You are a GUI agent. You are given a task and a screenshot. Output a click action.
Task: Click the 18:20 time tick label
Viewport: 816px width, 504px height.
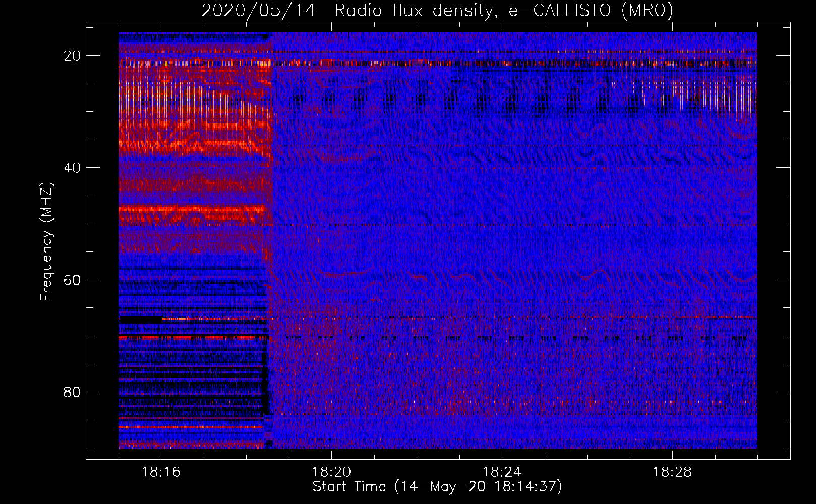pyautogui.click(x=331, y=472)
